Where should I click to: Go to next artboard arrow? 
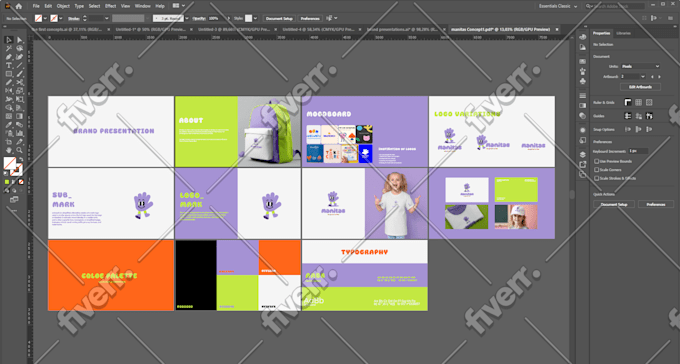coord(660,77)
